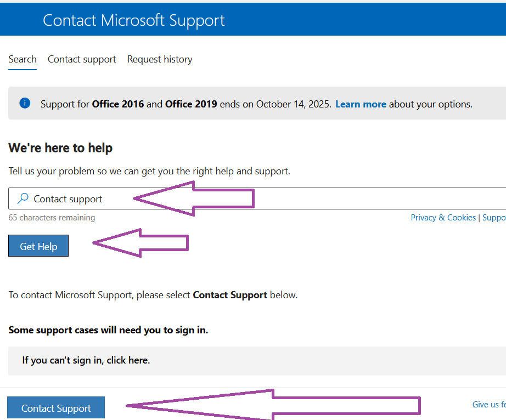This screenshot has width=506, height=420.
Task: Focus the Contact support search field
Action: click(257, 198)
